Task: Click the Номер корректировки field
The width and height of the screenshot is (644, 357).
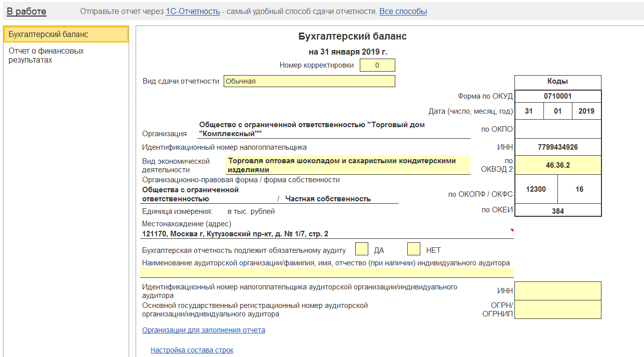Action: (377, 65)
